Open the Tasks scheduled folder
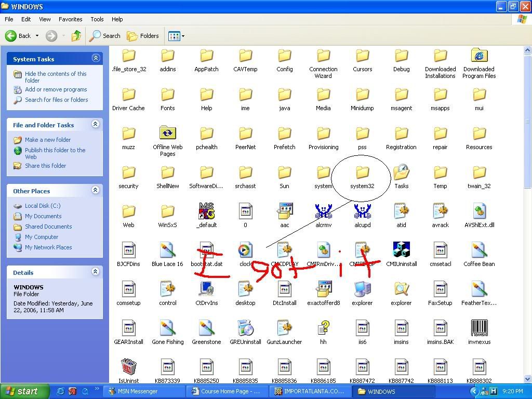532x399 pixels. pyautogui.click(x=401, y=173)
